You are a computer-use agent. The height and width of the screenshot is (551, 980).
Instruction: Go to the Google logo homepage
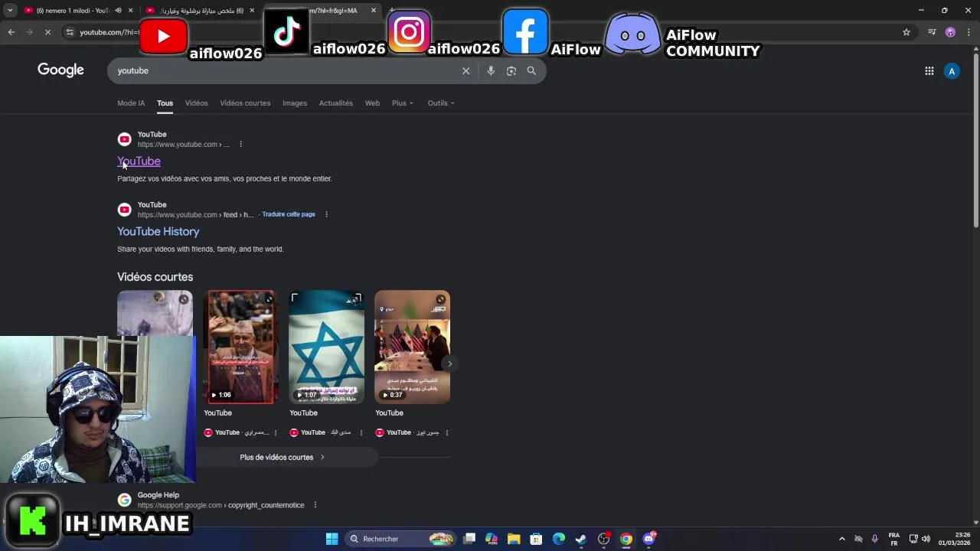pyautogui.click(x=60, y=70)
